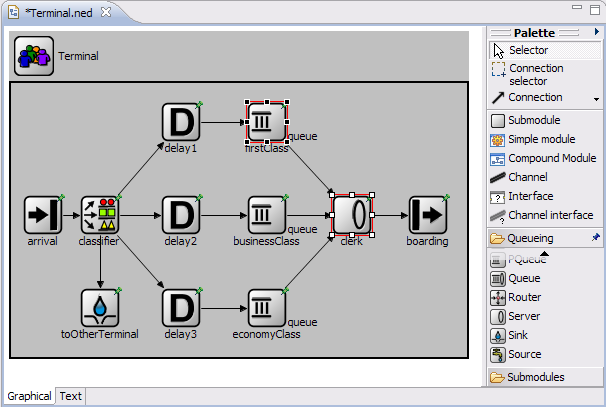Pick the Queue item in the Queueing drawer
The height and width of the screenshot is (407, 606).
click(x=545, y=278)
